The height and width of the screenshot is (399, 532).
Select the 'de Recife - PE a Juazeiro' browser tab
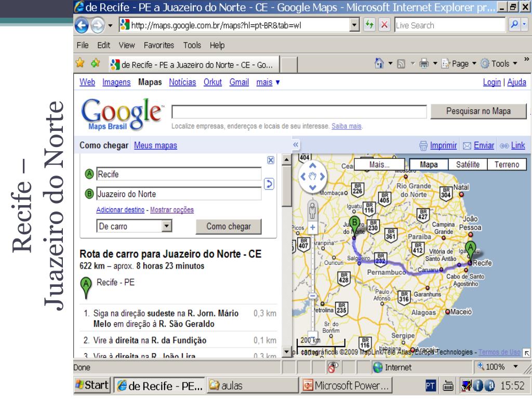click(x=194, y=64)
